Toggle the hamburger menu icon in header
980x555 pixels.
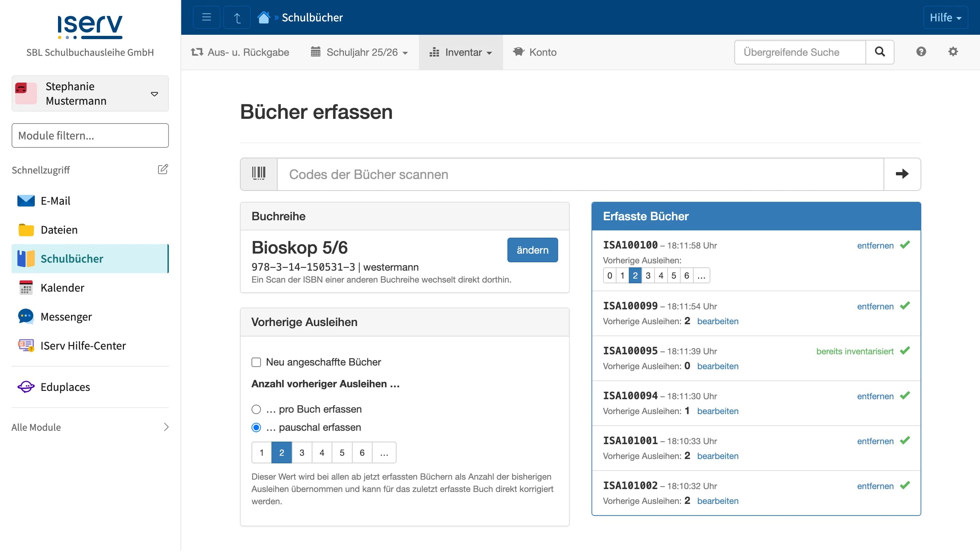(x=206, y=17)
